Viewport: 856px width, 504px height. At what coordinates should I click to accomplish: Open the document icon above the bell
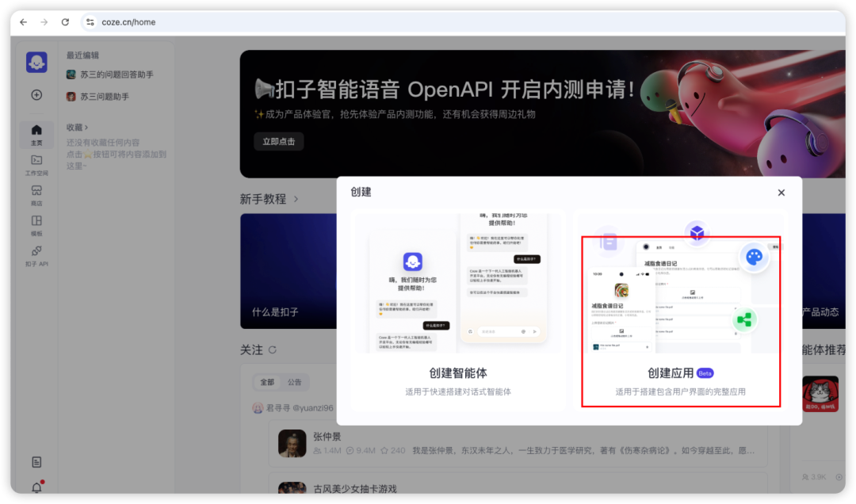tap(36, 462)
